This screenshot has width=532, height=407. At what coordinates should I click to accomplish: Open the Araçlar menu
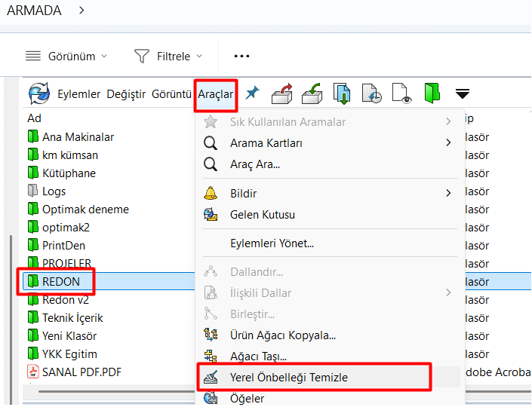tap(216, 94)
